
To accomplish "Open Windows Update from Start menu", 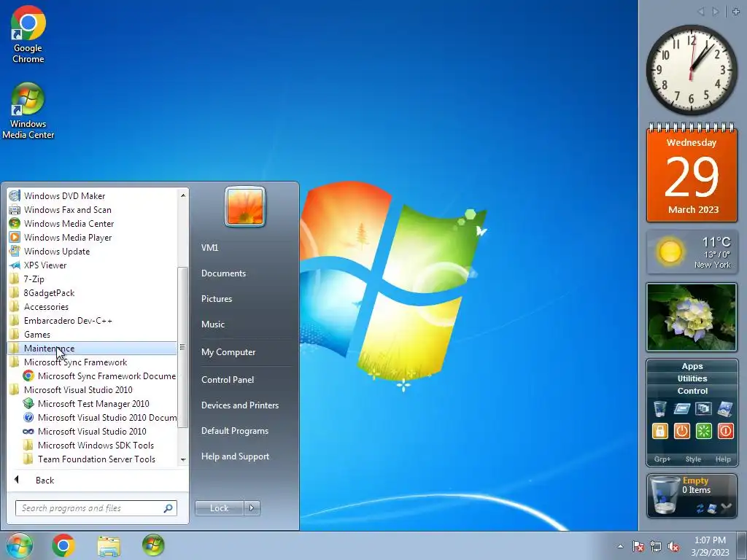I will [92, 251].
